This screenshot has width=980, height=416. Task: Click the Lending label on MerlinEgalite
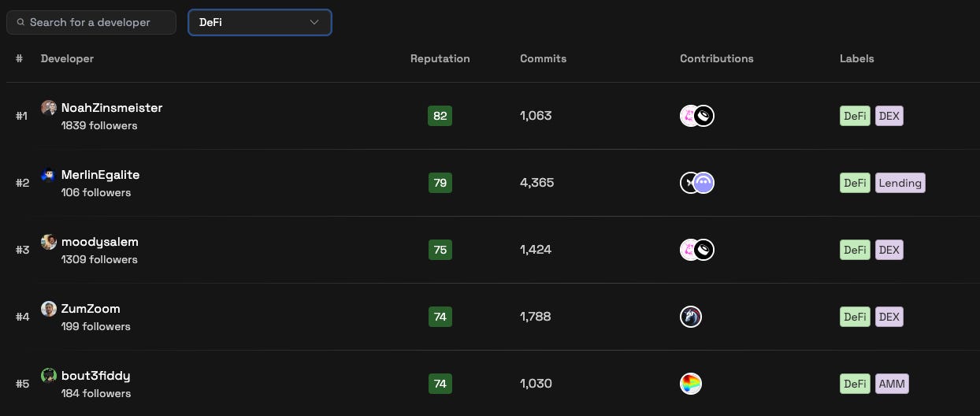(x=900, y=183)
